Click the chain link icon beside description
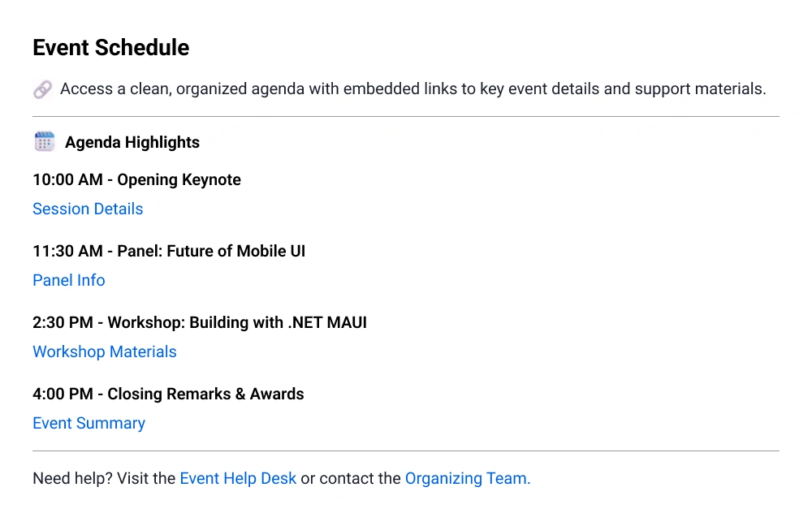The height and width of the screenshot is (526, 812). tap(43, 89)
